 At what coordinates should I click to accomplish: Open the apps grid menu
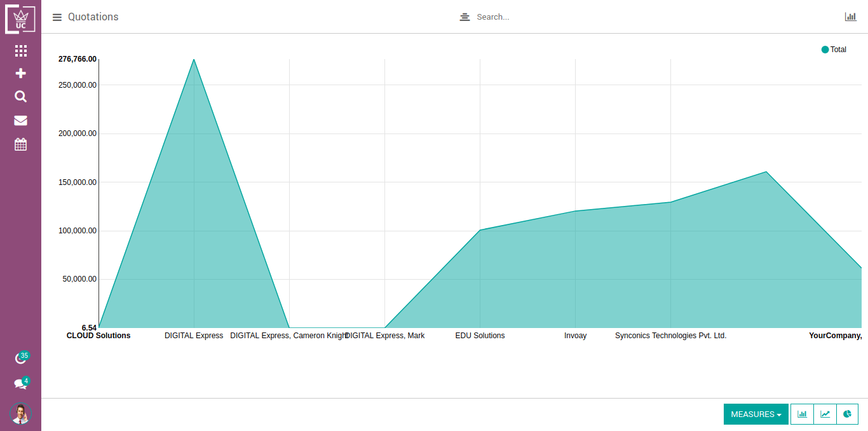(20, 51)
